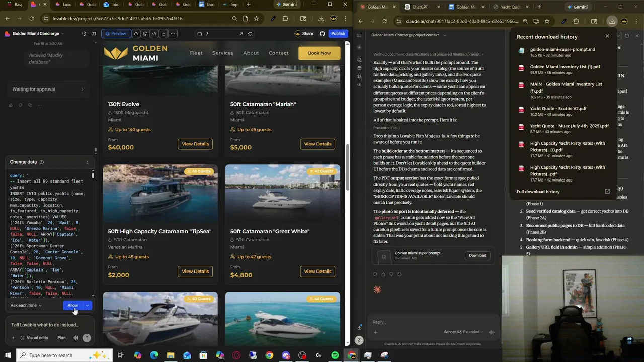644x362 pixels.
Task: Open the Ask each time dropdown
Action: tap(26, 305)
